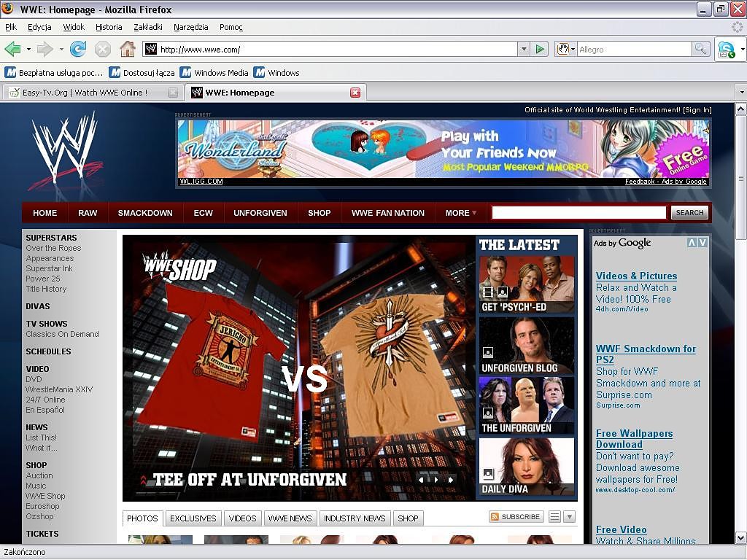Focus the address bar URL field
Viewport: 747px width, 560px height.
click(x=337, y=49)
